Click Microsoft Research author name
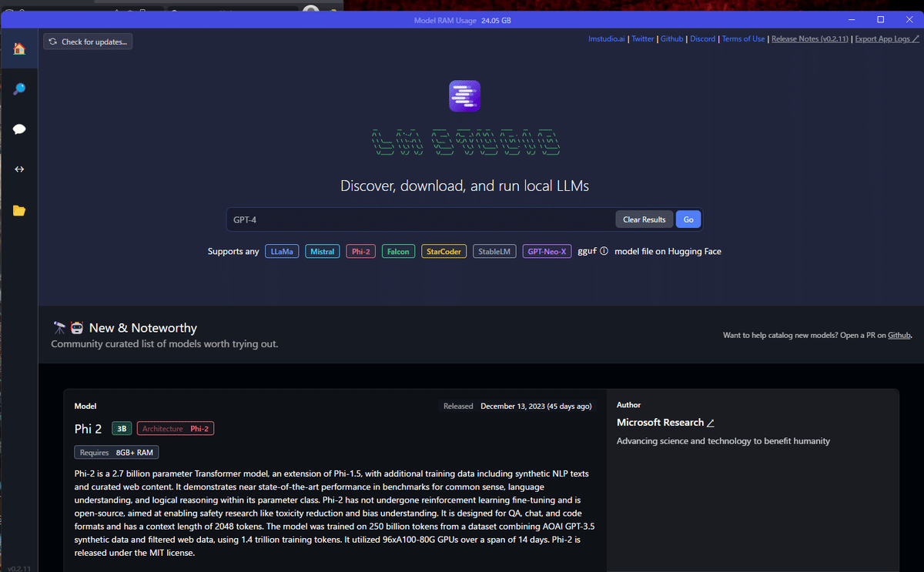The image size is (924, 572). click(x=660, y=423)
